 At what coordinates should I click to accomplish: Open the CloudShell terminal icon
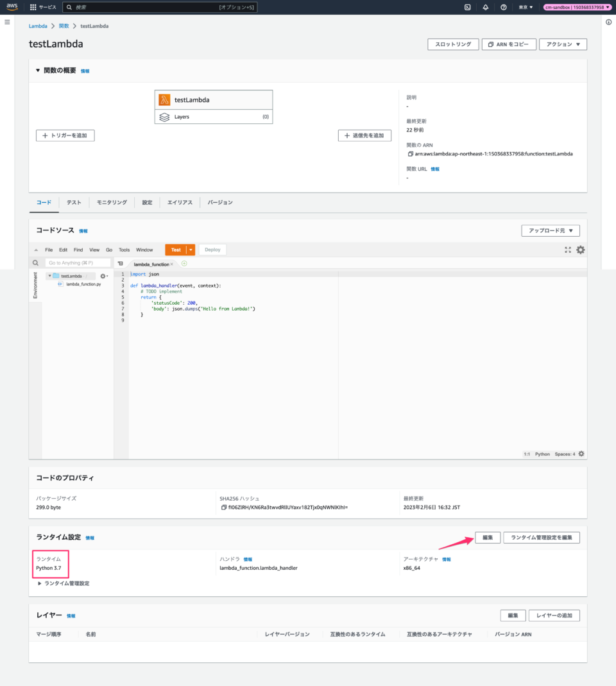[467, 7]
